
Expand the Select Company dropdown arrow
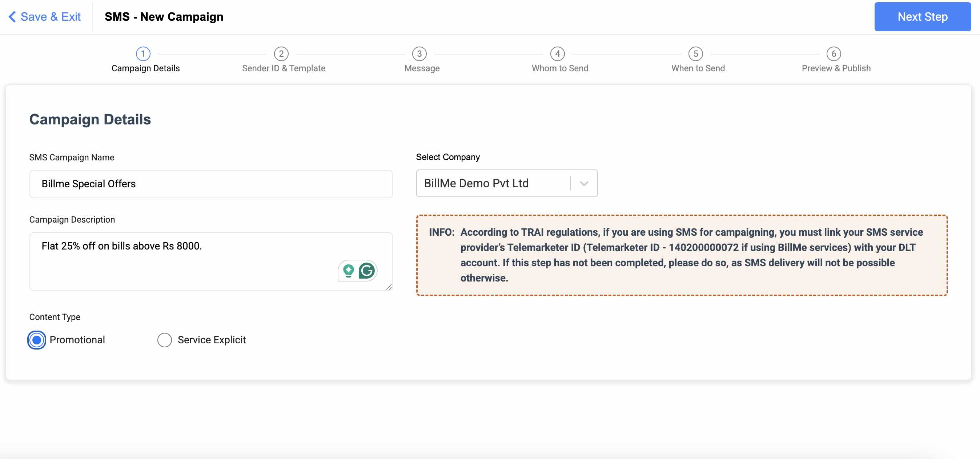pyautogui.click(x=584, y=183)
